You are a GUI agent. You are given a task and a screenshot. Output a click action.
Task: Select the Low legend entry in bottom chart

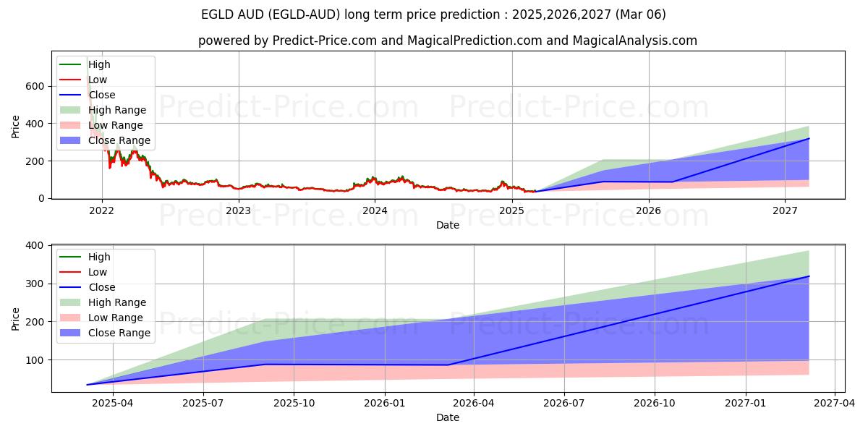[x=98, y=272]
